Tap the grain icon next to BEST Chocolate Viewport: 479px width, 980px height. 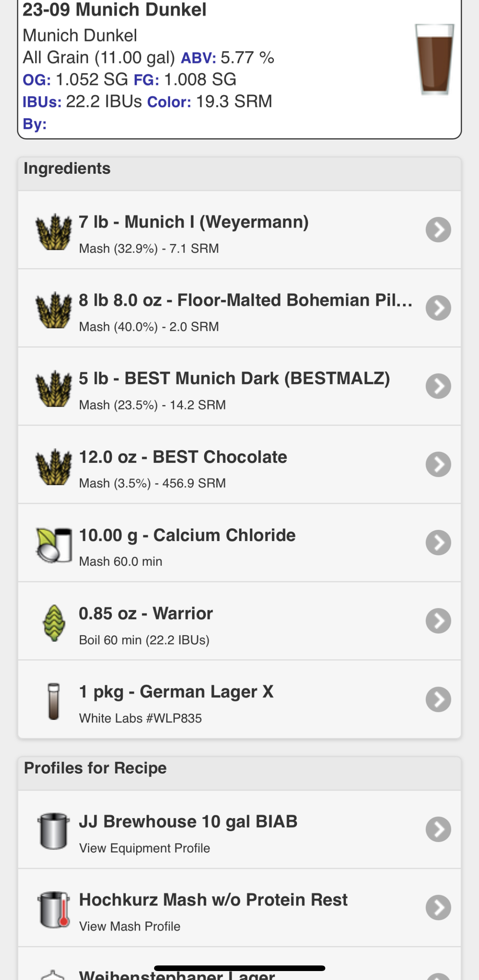click(x=54, y=467)
